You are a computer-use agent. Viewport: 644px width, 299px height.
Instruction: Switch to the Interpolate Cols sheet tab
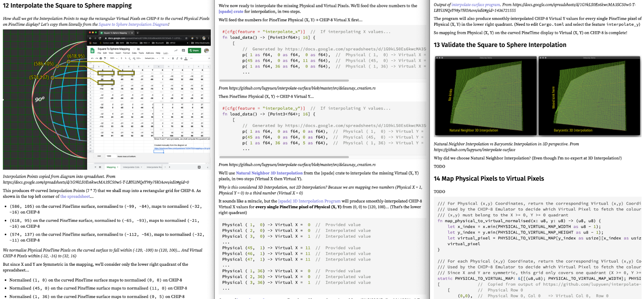[x=131, y=167]
